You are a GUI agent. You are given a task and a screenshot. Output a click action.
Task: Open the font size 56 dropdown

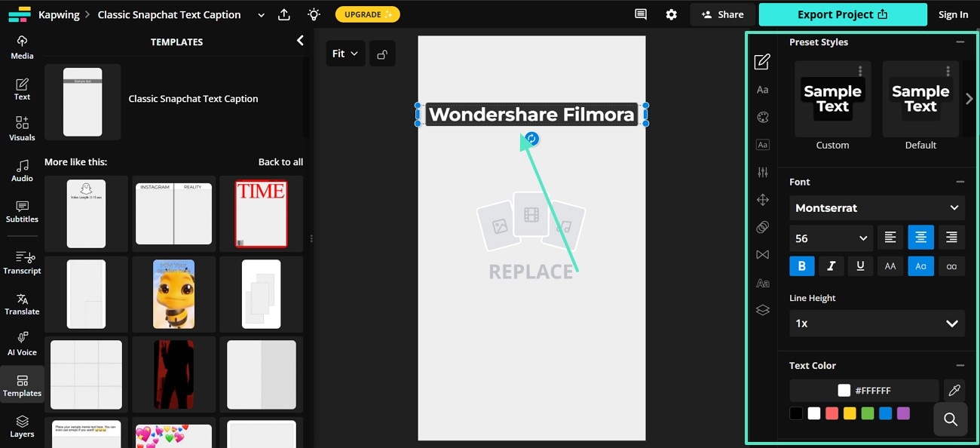click(831, 238)
